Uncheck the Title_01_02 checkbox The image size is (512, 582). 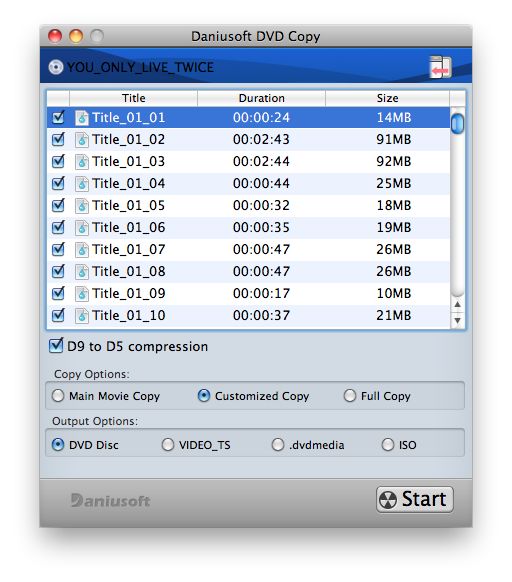tap(58, 139)
